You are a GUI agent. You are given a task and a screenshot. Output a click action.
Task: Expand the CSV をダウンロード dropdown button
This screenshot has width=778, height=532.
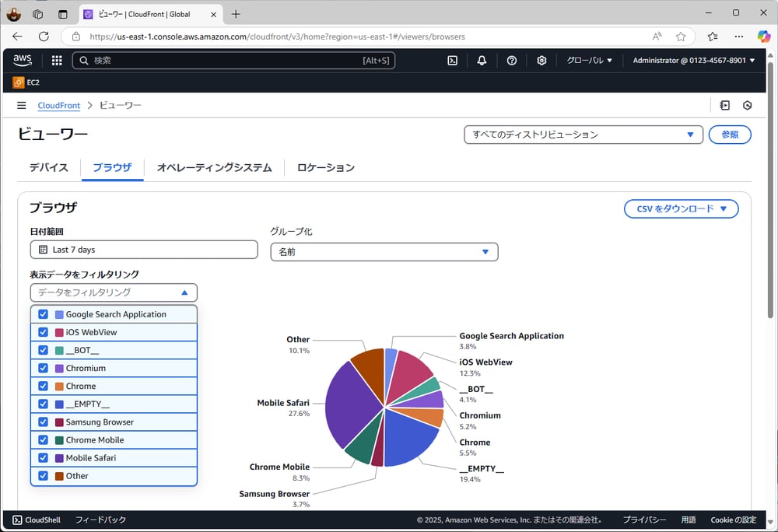click(x=681, y=208)
